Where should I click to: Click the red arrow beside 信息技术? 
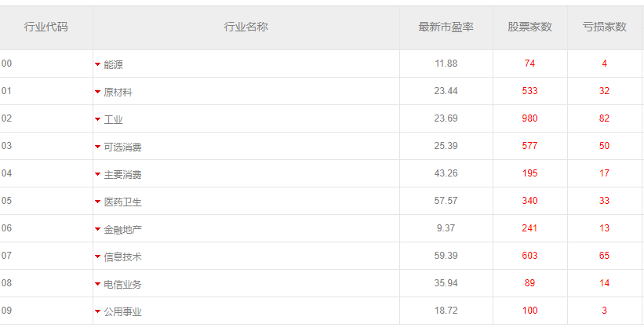point(98,256)
